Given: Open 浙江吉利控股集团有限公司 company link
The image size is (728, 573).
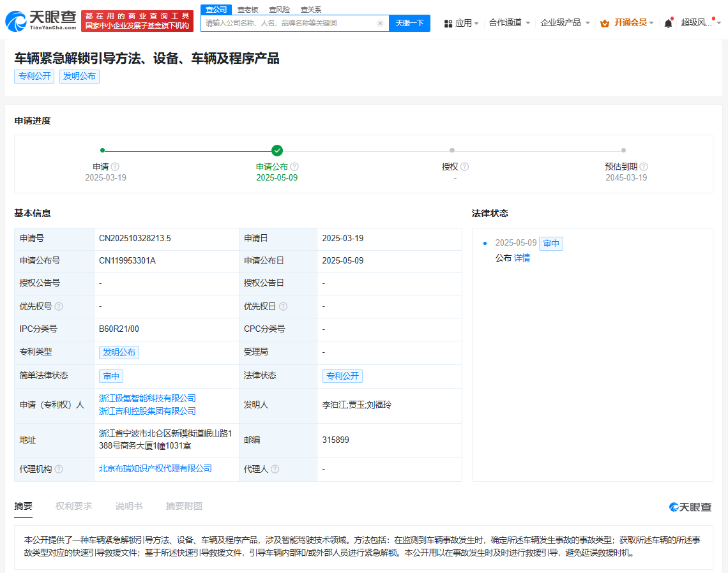Looking at the screenshot, I should pyautogui.click(x=148, y=411).
